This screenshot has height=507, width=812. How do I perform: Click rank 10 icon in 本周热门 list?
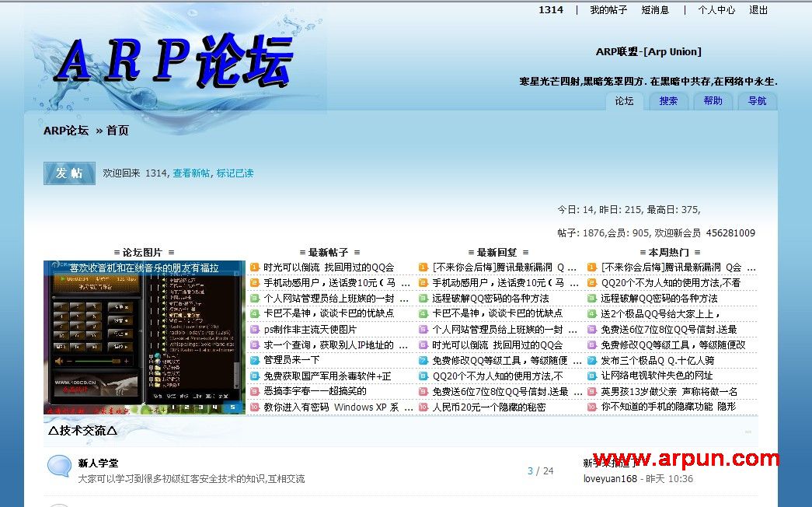592,407
